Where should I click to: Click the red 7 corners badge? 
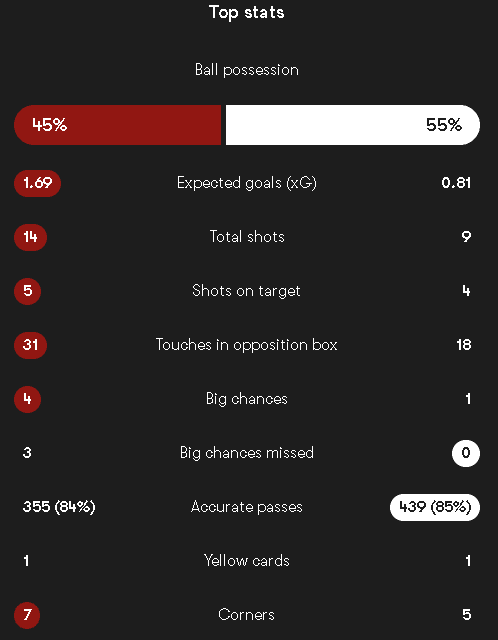click(x=27, y=615)
